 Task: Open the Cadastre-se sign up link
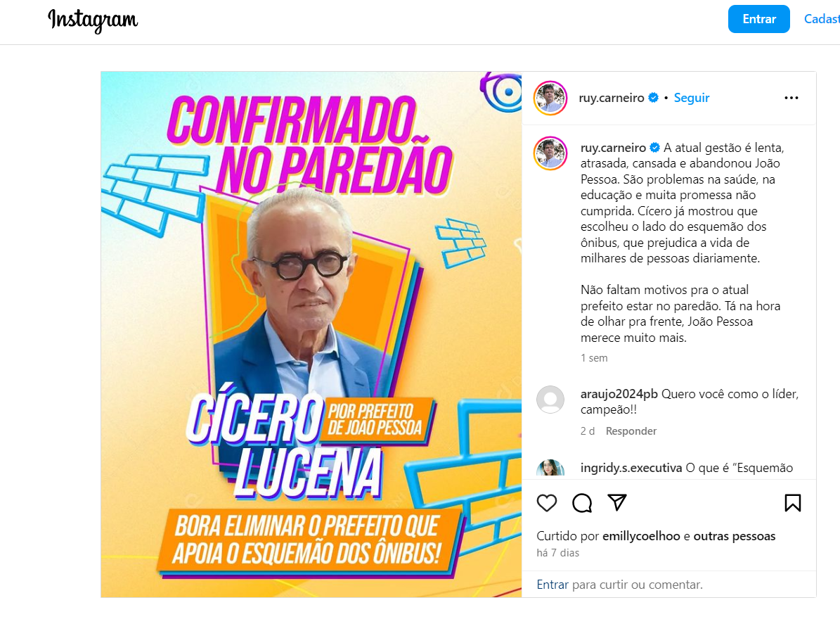pos(822,19)
